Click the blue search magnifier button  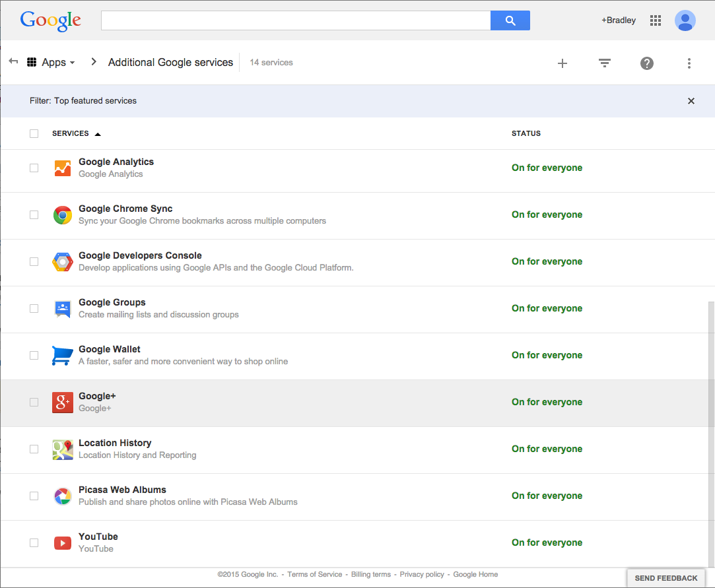point(510,20)
